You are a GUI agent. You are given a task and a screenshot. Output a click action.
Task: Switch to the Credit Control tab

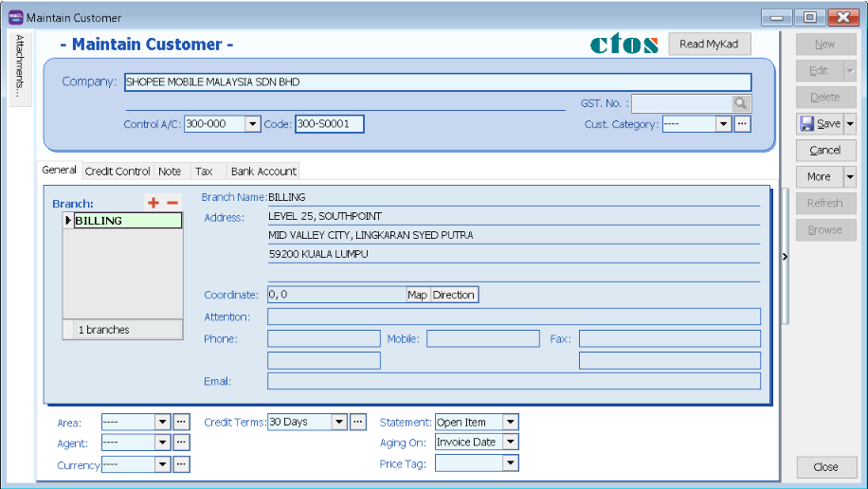118,172
